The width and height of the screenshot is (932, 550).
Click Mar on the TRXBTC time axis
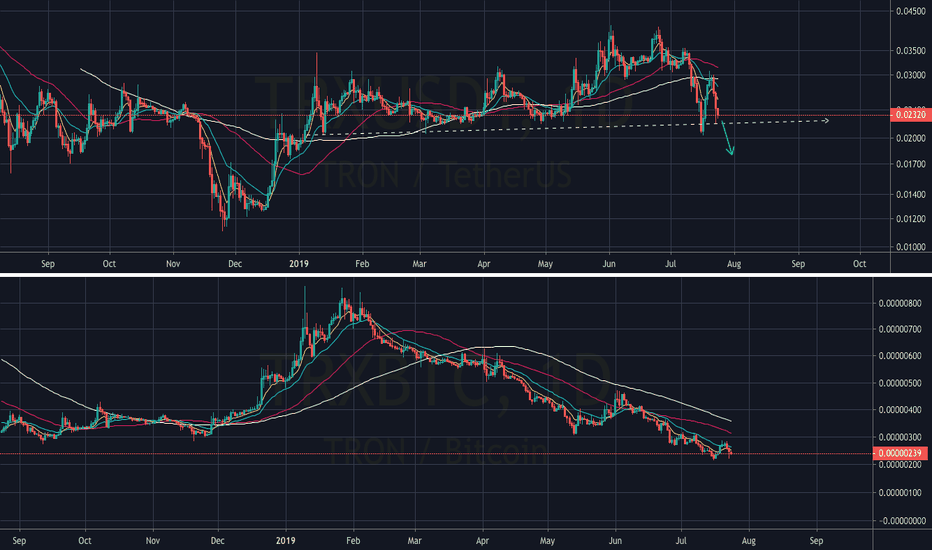coord(414,540)
